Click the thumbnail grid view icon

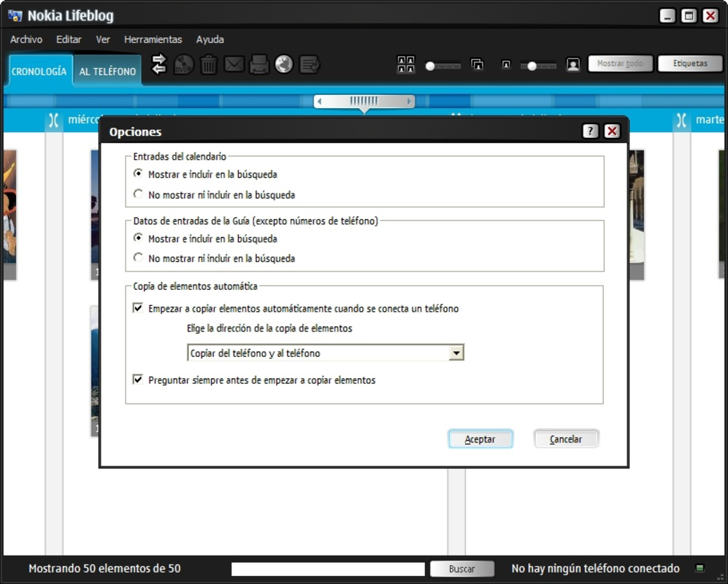pos(406,64)
